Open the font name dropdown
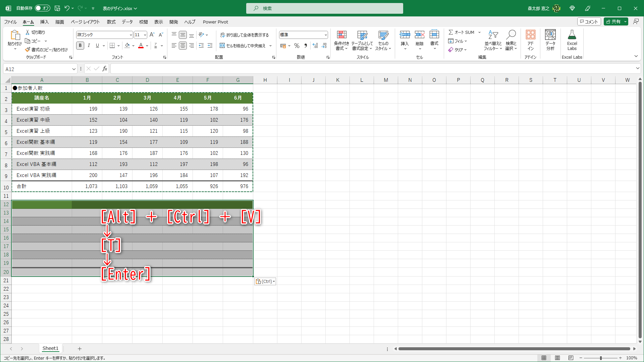 coord(131,35)
